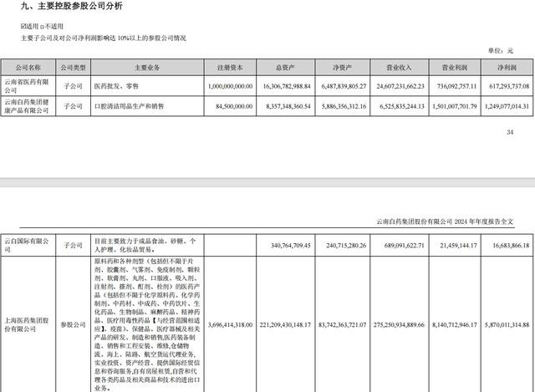Click the value 8,357,348,360.54

point(288,106)
